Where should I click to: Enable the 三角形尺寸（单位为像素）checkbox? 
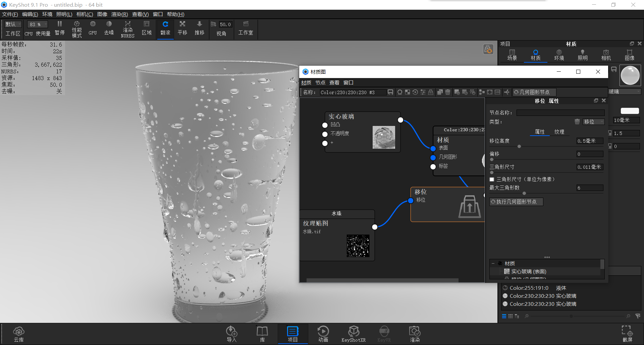coord(492,180)
